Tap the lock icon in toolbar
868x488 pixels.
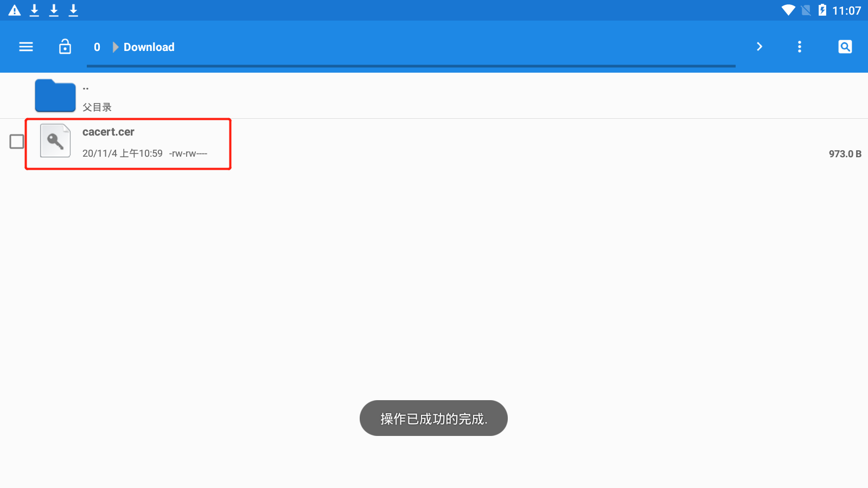click(65, 47)
